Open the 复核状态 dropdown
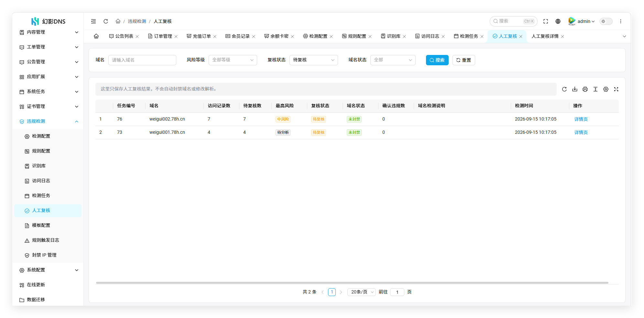 313,60
